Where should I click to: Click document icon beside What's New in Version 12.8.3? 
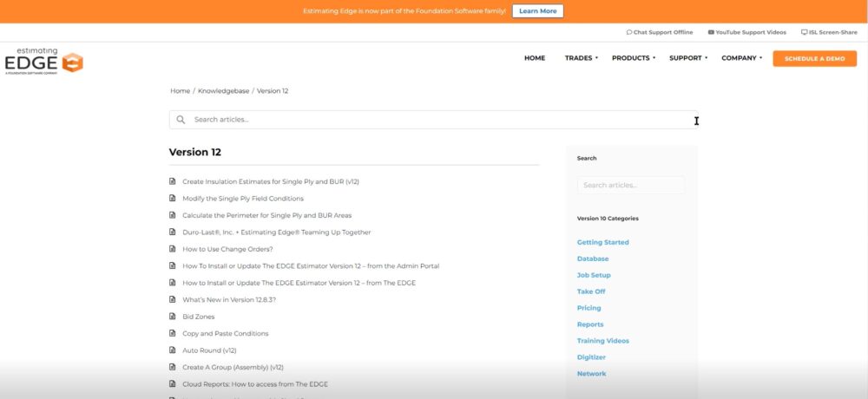[172, 299]
